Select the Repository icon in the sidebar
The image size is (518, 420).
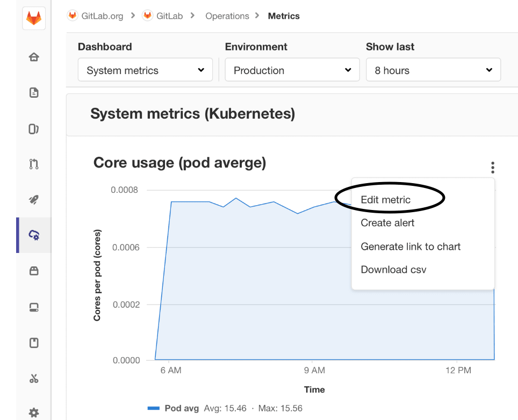tap(33, 92)
